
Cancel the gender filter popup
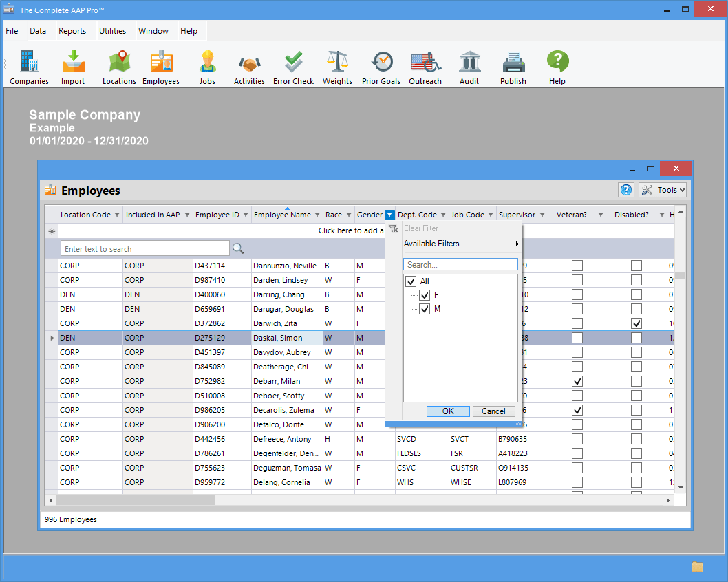[493, 411]
